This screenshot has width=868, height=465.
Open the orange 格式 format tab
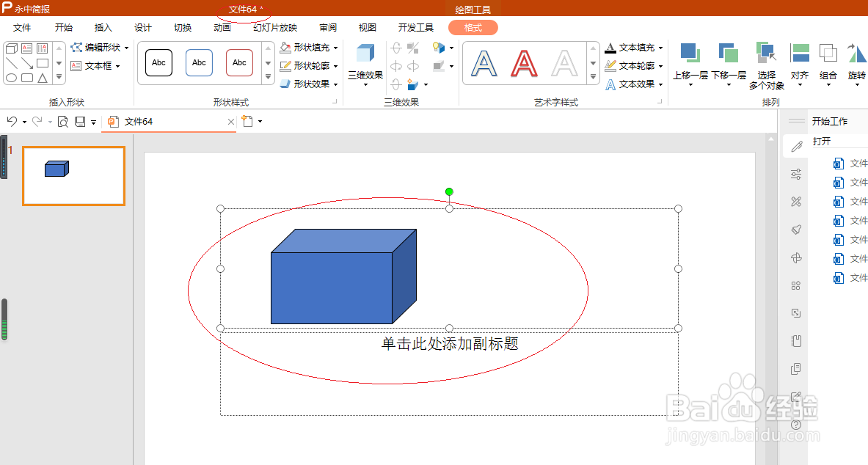[x=473, y=27]
